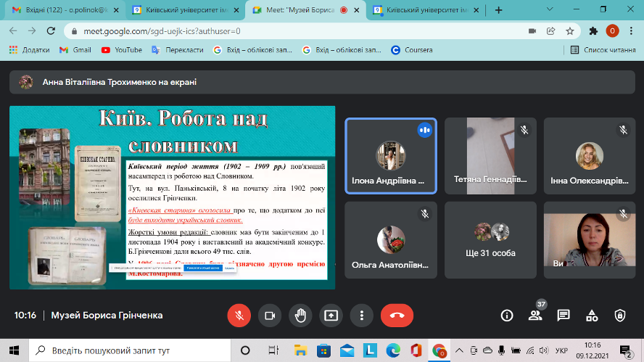Open Список читання reading list

click(x=603, y=50)
